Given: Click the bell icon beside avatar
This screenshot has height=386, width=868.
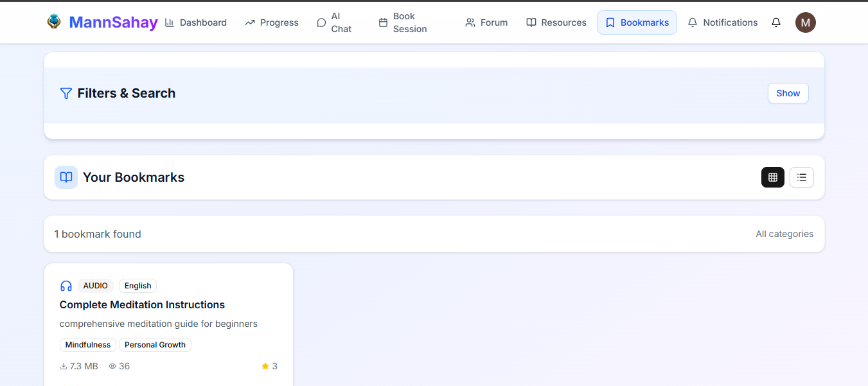Looking at the screenshot, I should pyautogui.click(x=776, y=22).
